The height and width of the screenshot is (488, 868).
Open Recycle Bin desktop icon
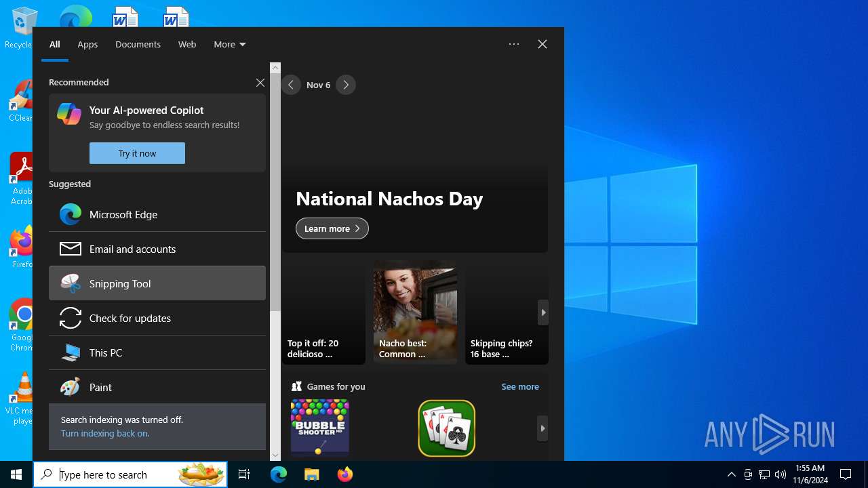click(22, 27)
